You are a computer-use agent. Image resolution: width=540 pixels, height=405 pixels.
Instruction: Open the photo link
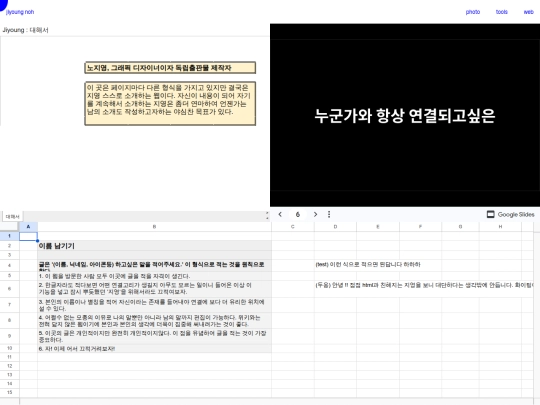coord(472,12)
